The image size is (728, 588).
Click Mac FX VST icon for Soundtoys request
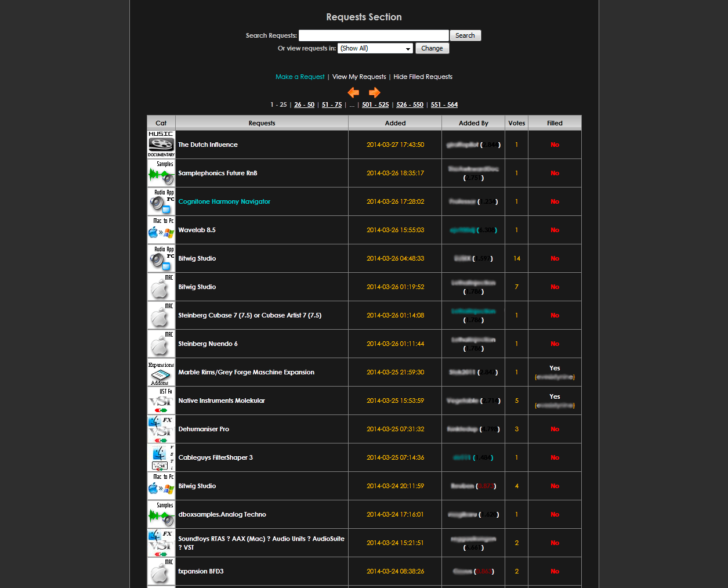click(x=161, y=543)
